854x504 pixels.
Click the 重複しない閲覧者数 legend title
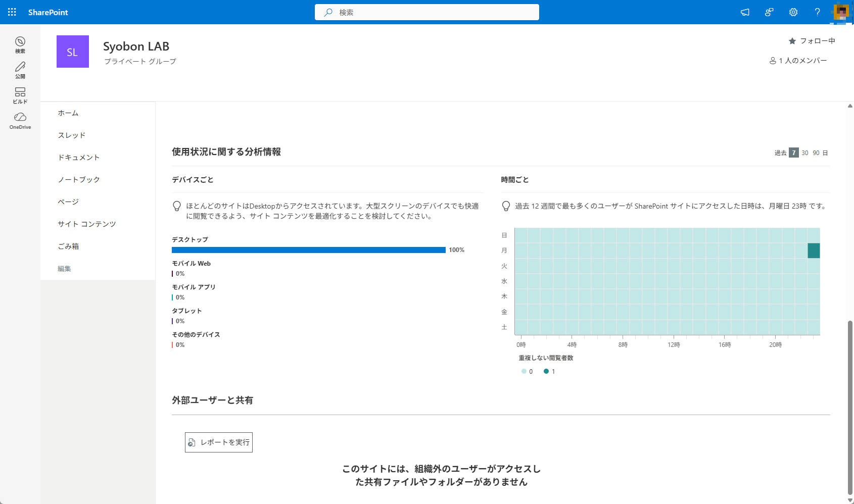tap(546, 358)
